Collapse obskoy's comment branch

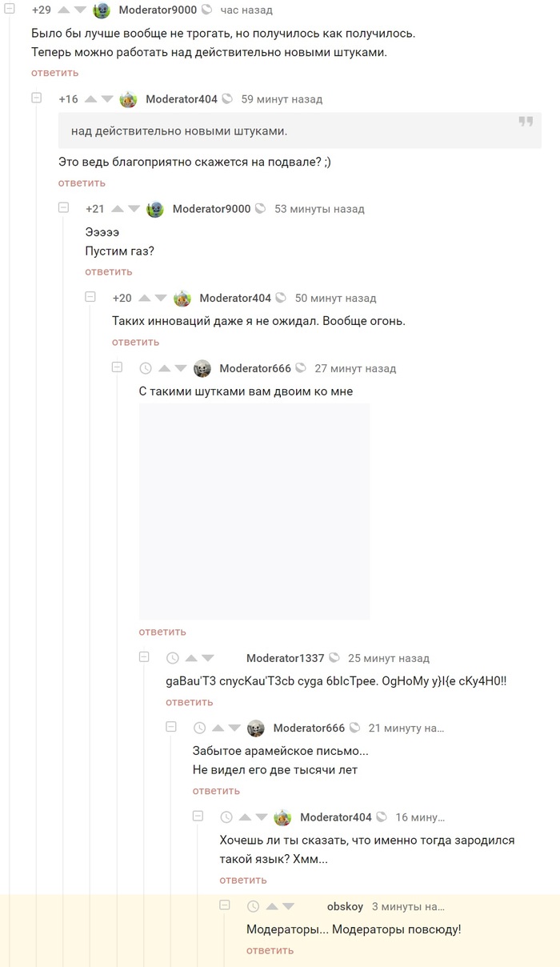coord(225,905)
